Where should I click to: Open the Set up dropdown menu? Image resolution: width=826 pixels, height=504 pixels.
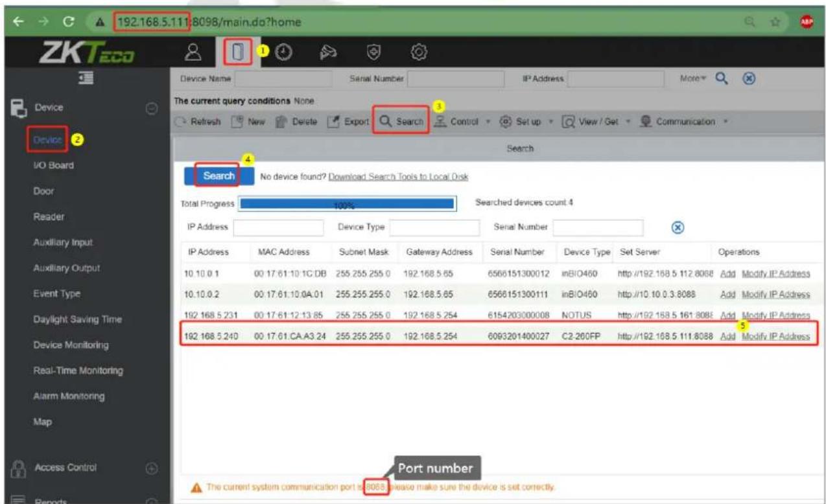(x=526, y=122)
